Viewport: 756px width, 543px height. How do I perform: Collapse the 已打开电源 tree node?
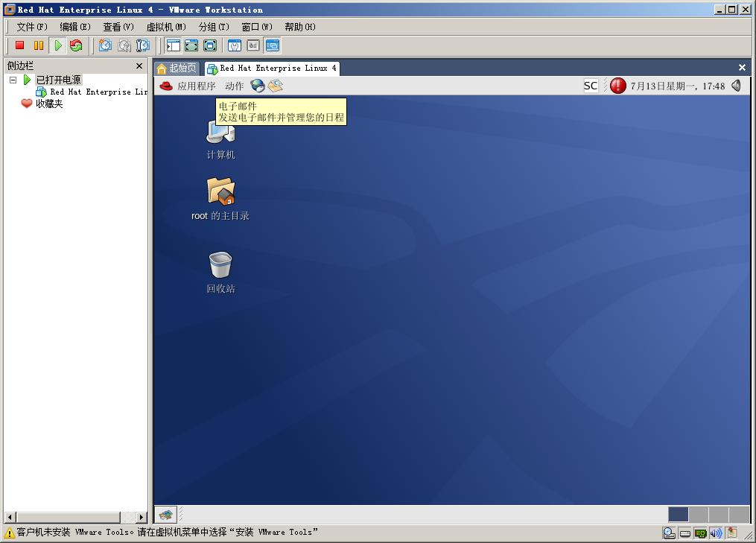click(x=13, y=80)
